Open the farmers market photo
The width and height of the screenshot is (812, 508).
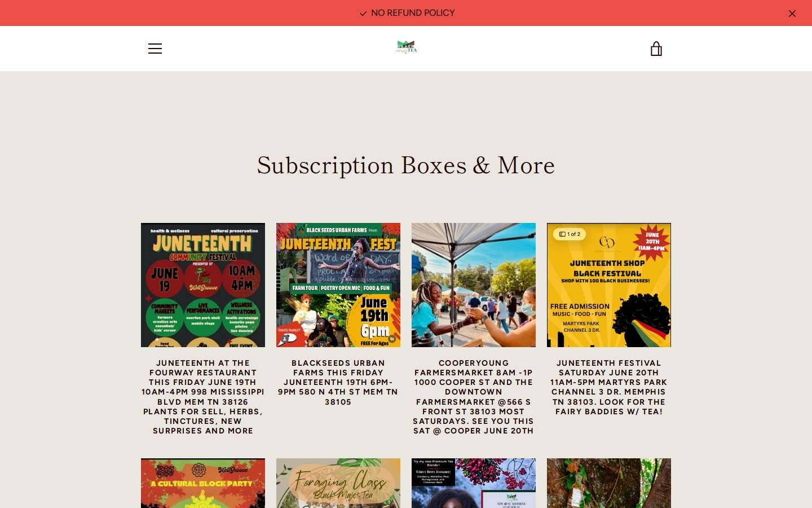(x=474, y=285)
